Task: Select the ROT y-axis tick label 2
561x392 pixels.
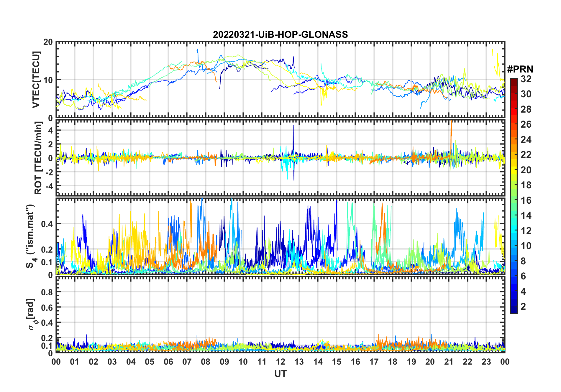Action: (50, 144)
